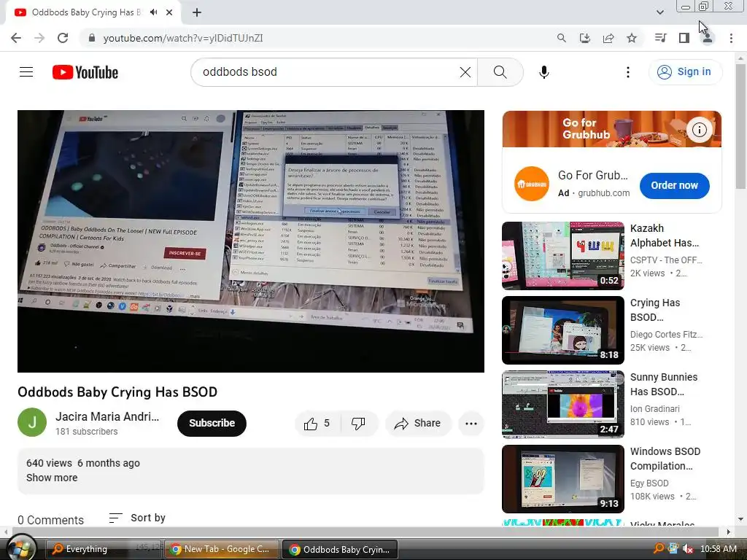The height and width of the screenshot is (560, 747).
Task: Like the video with the thumbs up
Action: [x=317, y=423]
